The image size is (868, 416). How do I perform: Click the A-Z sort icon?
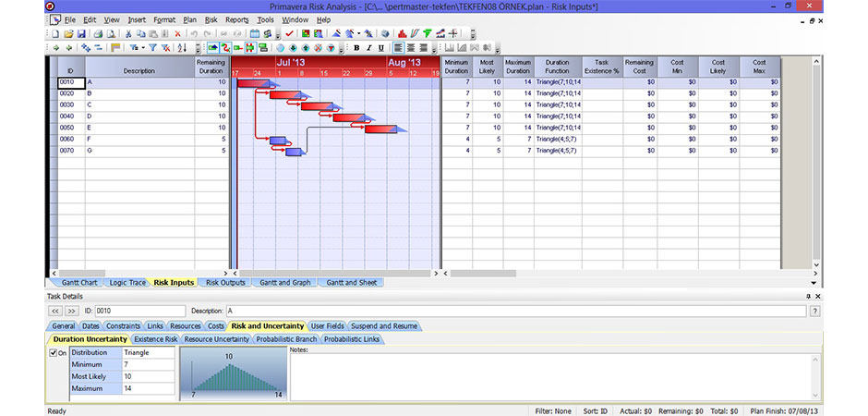click(x=181, y=47)
